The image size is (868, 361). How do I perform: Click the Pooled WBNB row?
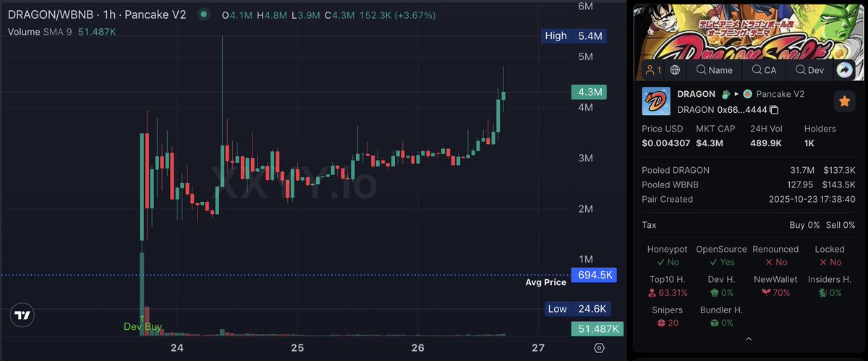tap(749, 184)
